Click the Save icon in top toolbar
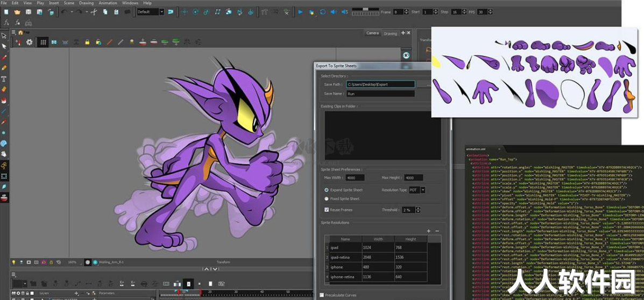The height and width of the screenshot is (300, 644). 29,12
